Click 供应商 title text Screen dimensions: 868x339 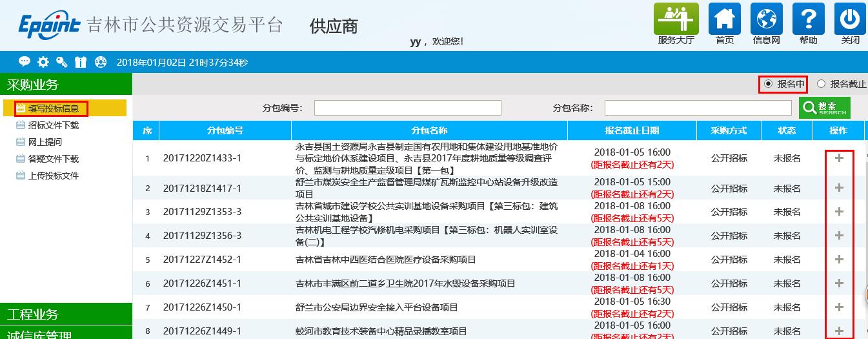coord(334,26)
